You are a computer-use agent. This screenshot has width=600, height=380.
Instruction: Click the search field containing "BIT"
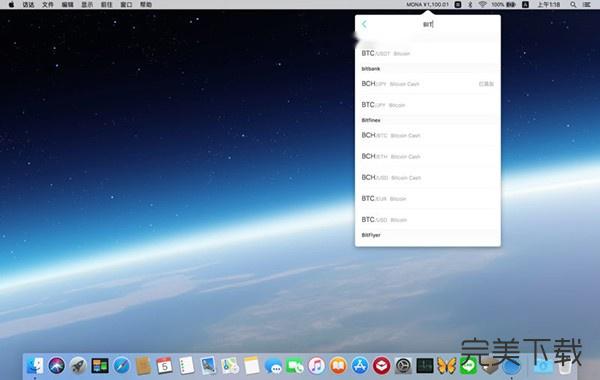[428, 24]
